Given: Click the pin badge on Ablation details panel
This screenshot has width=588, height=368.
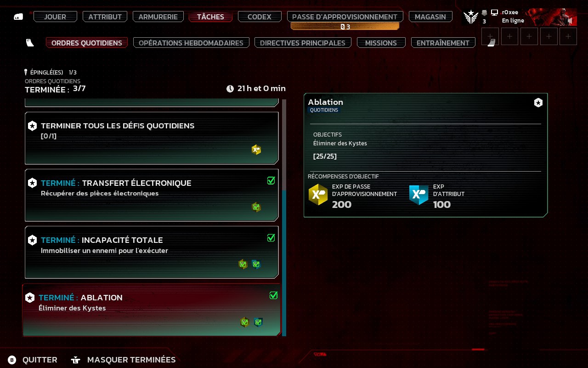Looking at the screenshot, I should (538, 103).
